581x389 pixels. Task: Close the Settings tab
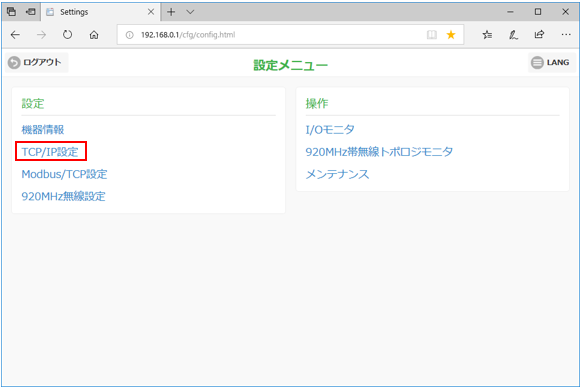pos(151,12)
